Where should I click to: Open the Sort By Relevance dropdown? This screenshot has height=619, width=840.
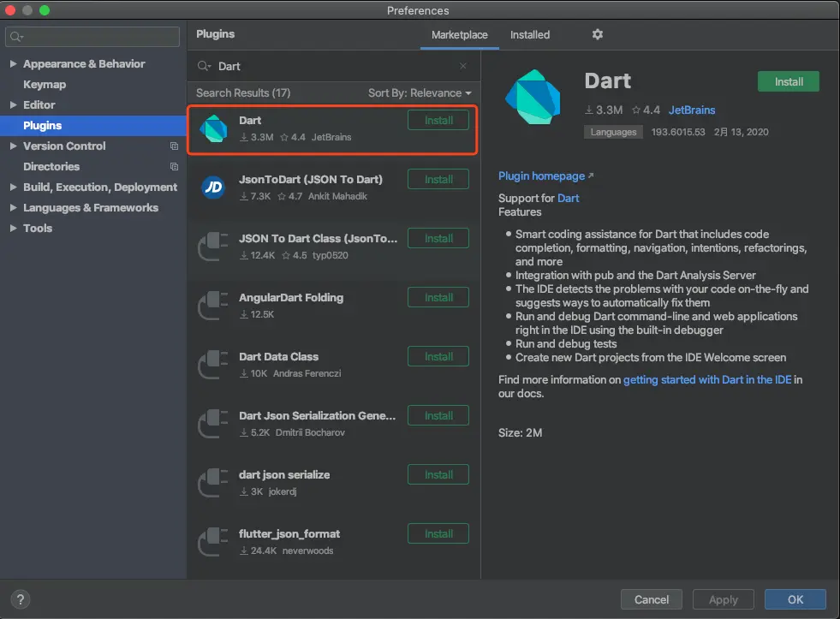pyautogui.click(x=420, y=92)
